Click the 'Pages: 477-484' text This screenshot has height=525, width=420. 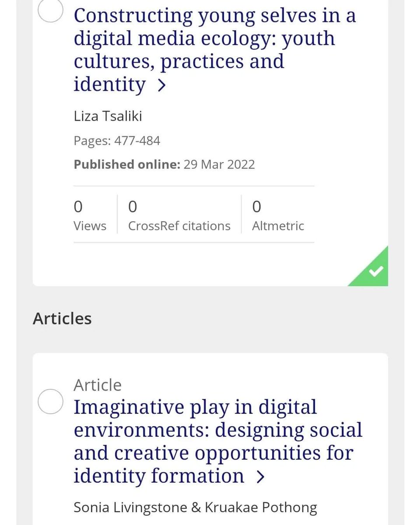tap(117, 141)
